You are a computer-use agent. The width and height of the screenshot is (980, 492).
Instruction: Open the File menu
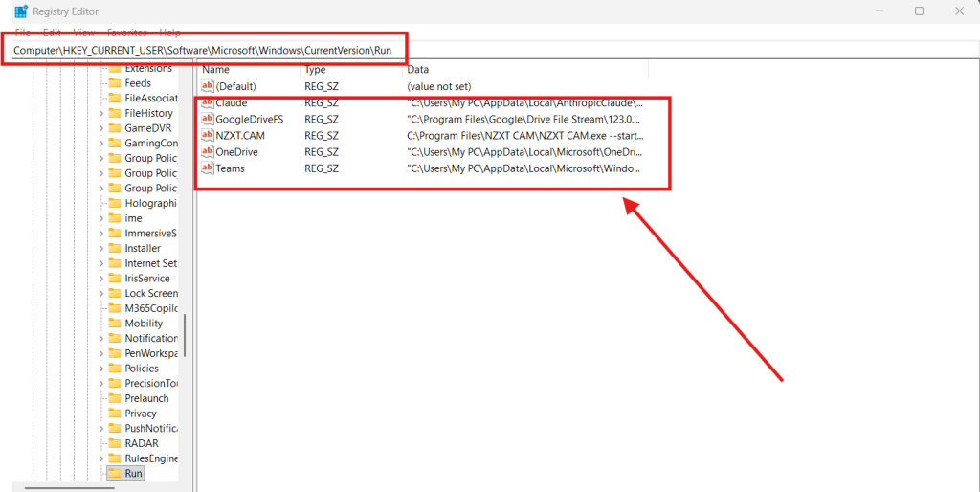point(23,32)
